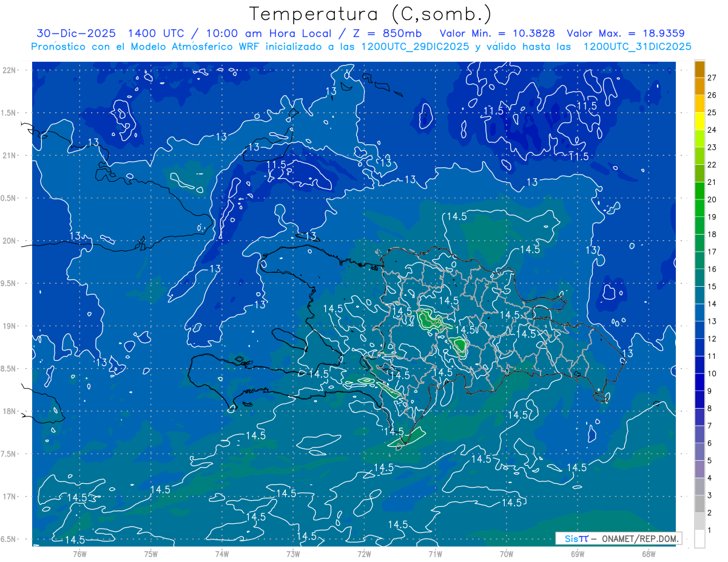This screenshot has height=562, width=728.
Task: Click color scale value "17"
Action: [712, 252]
